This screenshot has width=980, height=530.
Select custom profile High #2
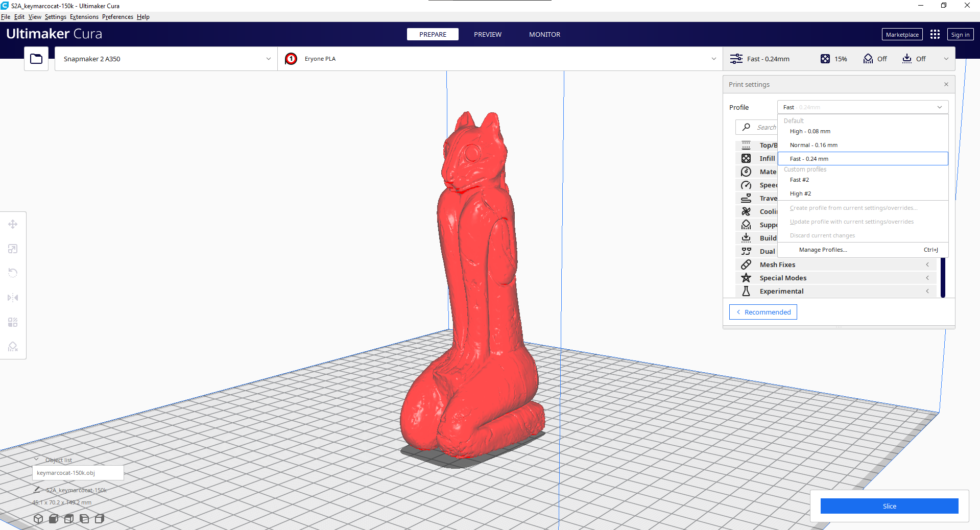pyautogui.click(x=863, y=194)
